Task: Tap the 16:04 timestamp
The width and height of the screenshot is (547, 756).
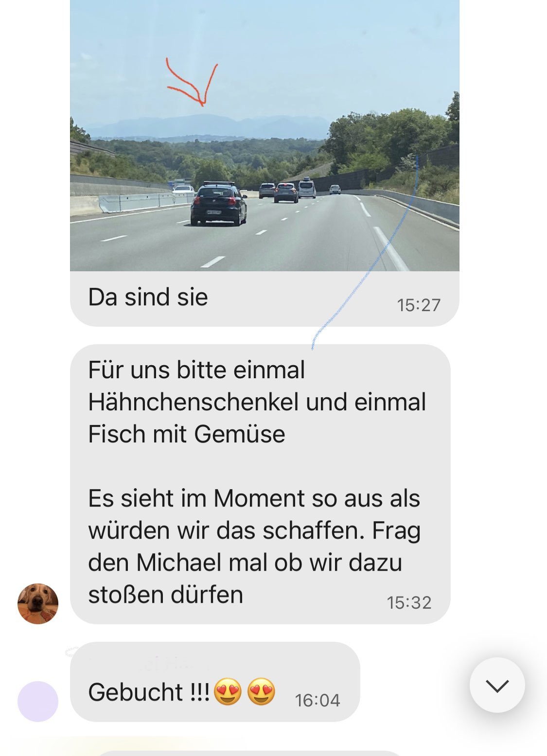Action: pyautogui.click(x=318, y=700)
